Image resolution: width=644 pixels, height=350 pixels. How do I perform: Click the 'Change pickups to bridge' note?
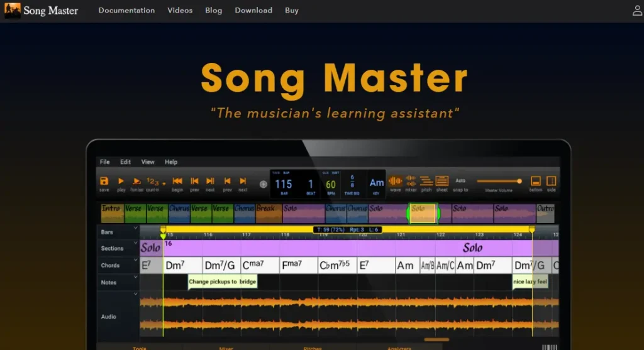click(223, 282)
